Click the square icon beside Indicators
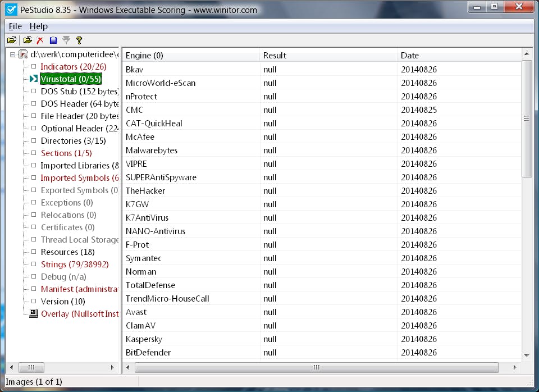Viewport: 539px width, 392px height. [x=34, y=66]
